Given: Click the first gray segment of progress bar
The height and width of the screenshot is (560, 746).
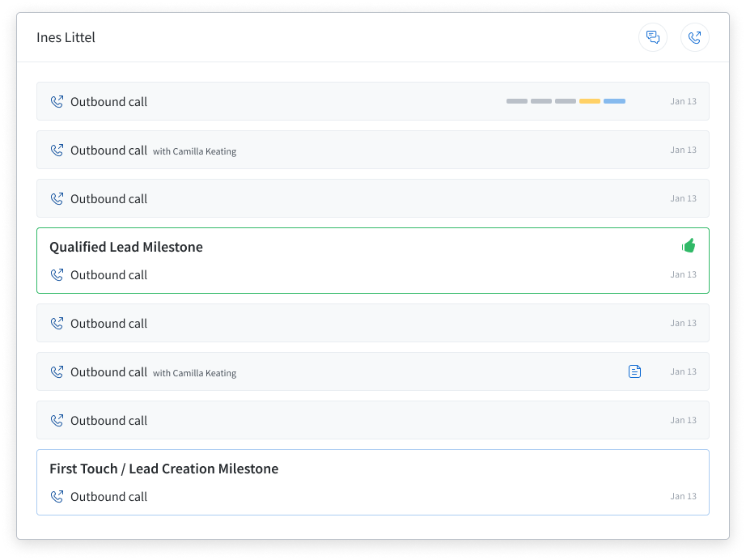Looking at the screenshot, I should coord(517,101).
